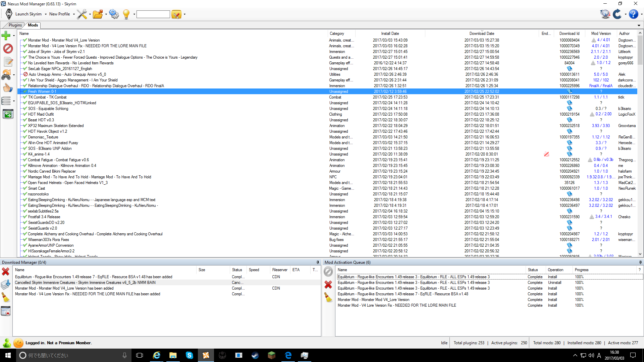The image size is (644, 362).
Task: Click the orange smiley face icon in status bar
Action: 18,343
